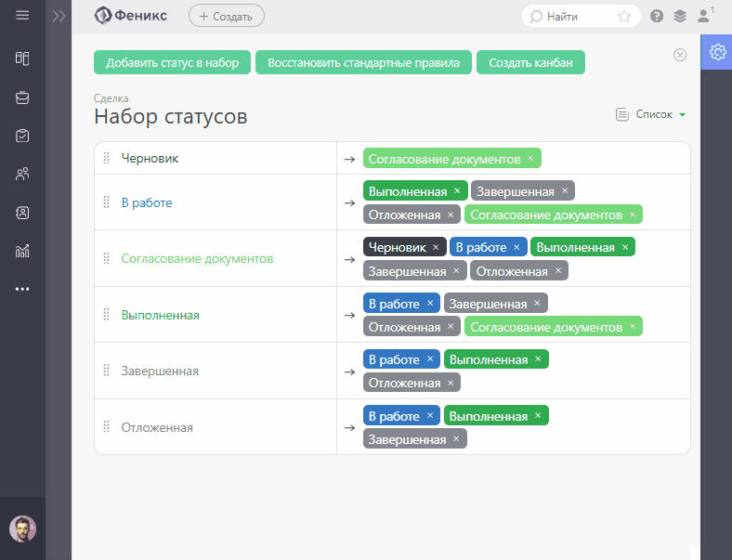Image resolution: width=732 pixels, height=560 pixels.
Task: Open the people contacts sidebar icon
Action: tap(22, 174)
